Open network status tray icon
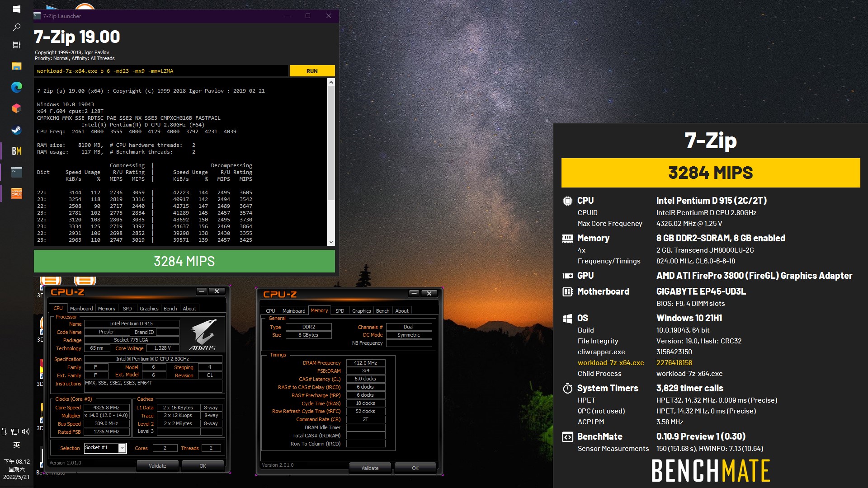The image size is (868, 488). pyautogui.click(x=15, y=432)
